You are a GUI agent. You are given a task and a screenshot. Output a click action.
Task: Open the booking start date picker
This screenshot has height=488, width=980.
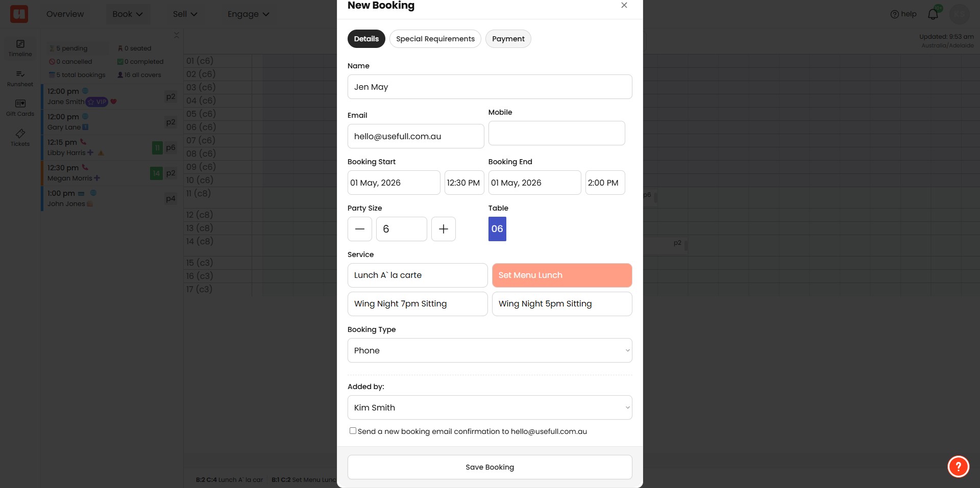(394, 183)
